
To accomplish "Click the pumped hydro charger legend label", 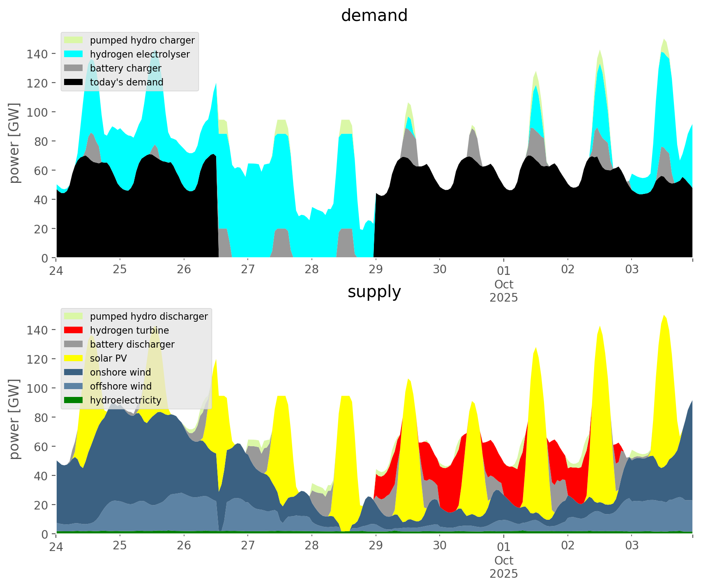I will 142,40.
